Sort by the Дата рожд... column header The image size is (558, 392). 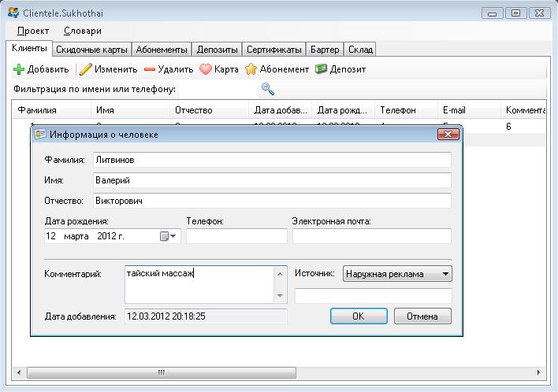[344, 110]
